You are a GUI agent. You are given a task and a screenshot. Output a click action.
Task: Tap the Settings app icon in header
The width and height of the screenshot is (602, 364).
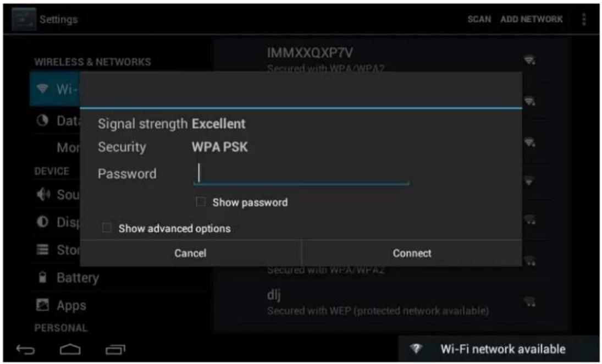[x=24, y=19]
